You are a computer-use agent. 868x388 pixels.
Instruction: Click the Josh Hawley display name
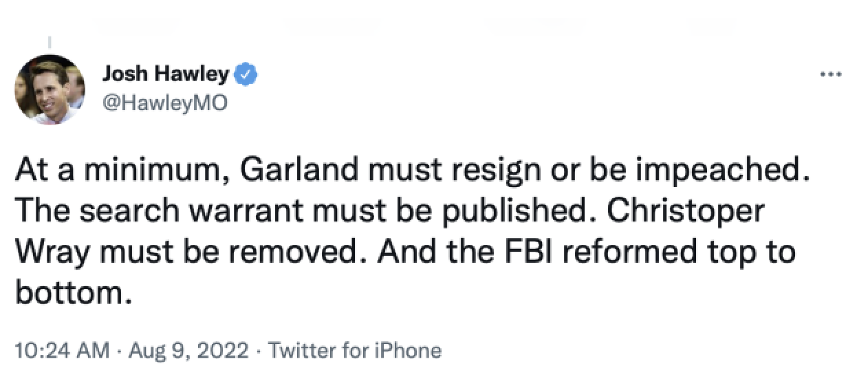164,74
